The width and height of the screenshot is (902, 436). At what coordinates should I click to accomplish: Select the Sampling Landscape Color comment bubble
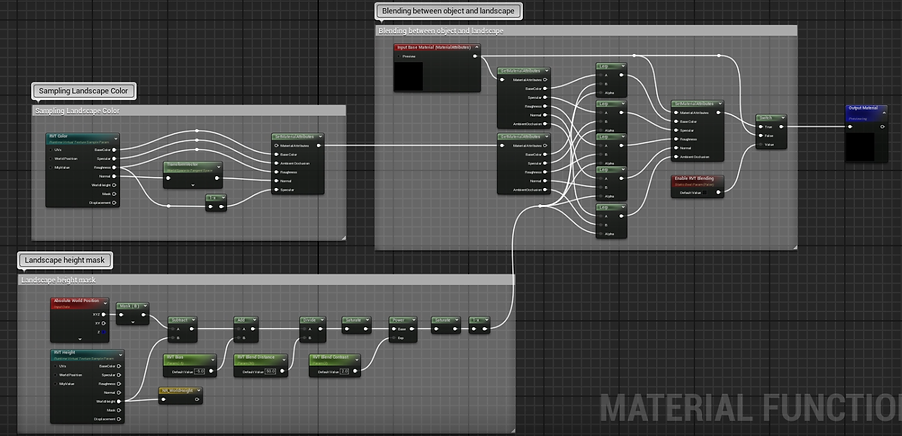(x=84, y=90)
